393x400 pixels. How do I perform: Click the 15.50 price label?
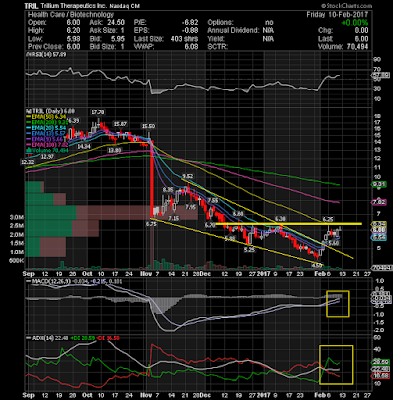pyautogui.click(x=149, y=126)
